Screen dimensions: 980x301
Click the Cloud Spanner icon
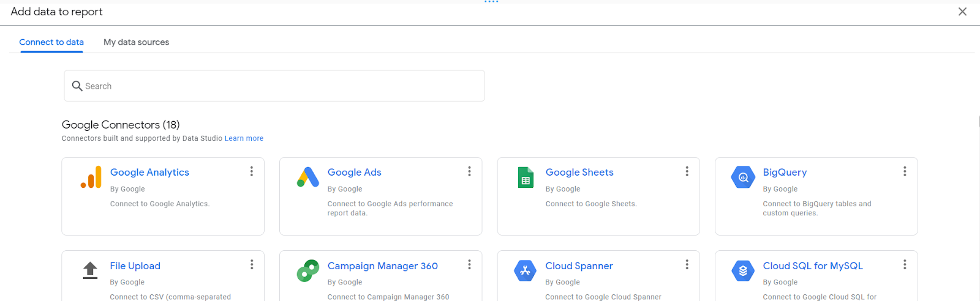(x=525, y=270)
